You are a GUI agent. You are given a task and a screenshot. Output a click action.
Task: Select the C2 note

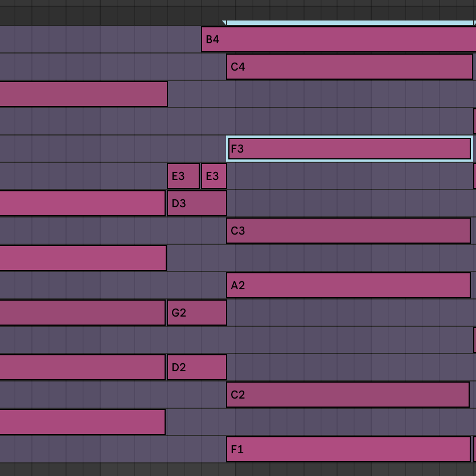(348, 395)
